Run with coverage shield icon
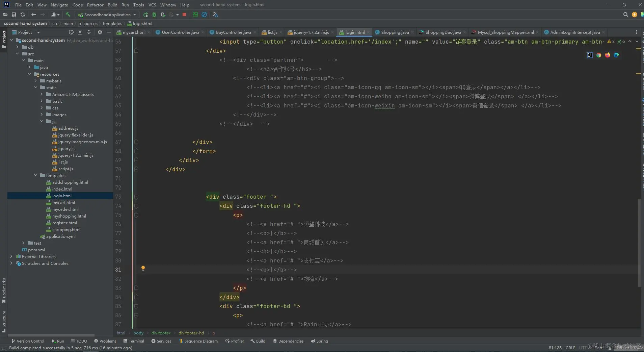This screenshot has width=644, height=352. (163, 15)
